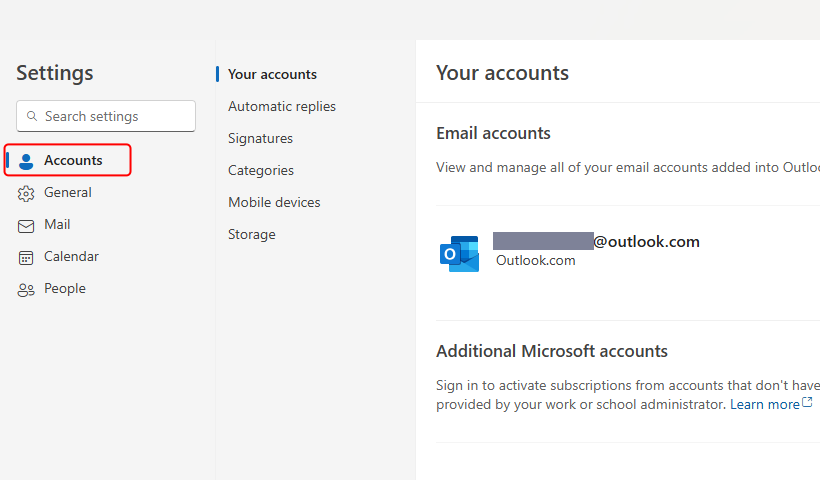Open Storage settings
The image size is (820, 480).
click(252, 234)
